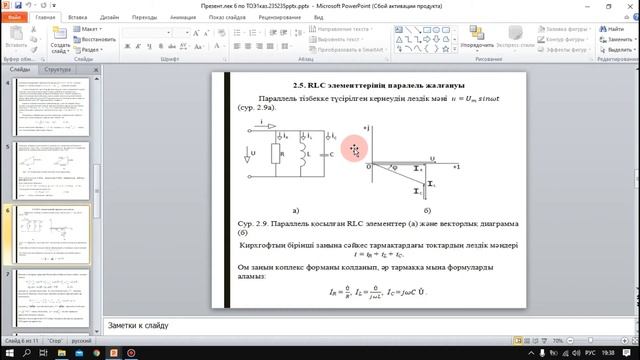This screenshot has height=360, width=640.
Task: Toggle underline Ч formatting
Action: (149, 46)
